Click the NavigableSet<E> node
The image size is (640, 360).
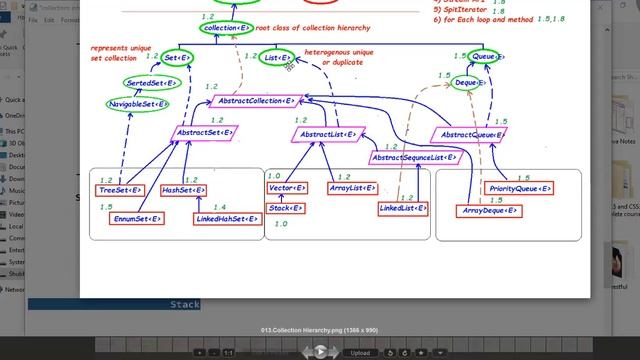coord(138,104)
